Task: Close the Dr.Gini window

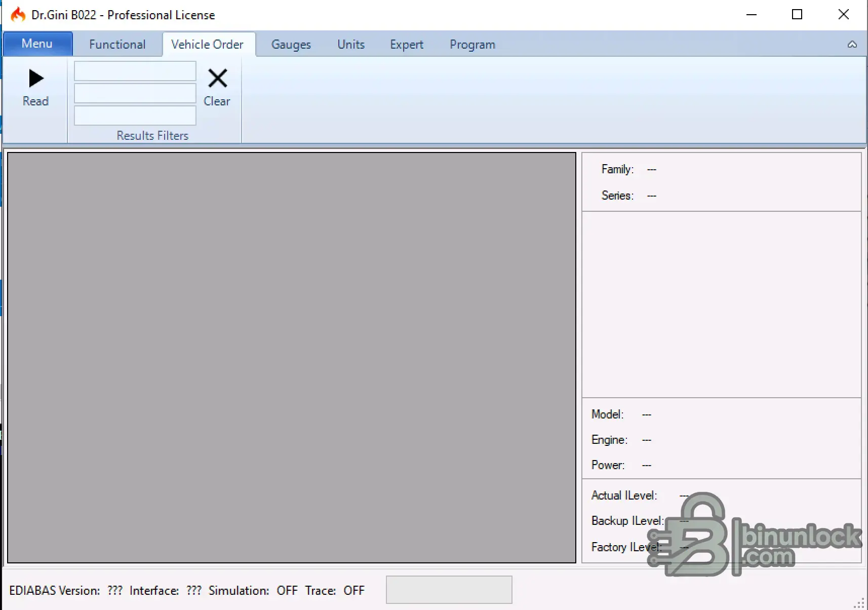Action: tap(844, 15)
